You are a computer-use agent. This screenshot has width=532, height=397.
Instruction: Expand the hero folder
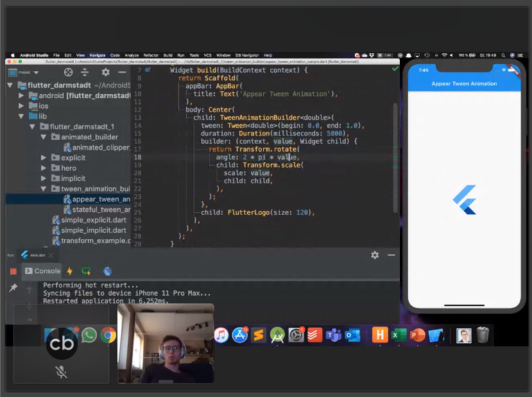44,168
